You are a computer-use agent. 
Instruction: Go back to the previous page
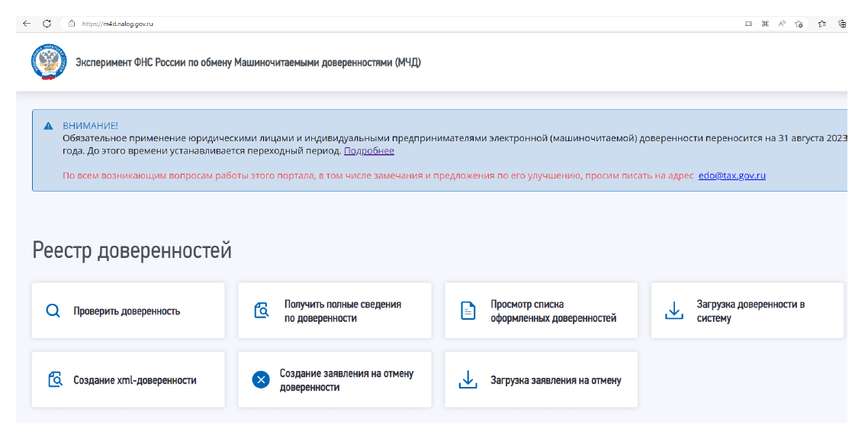coord(27,24)
